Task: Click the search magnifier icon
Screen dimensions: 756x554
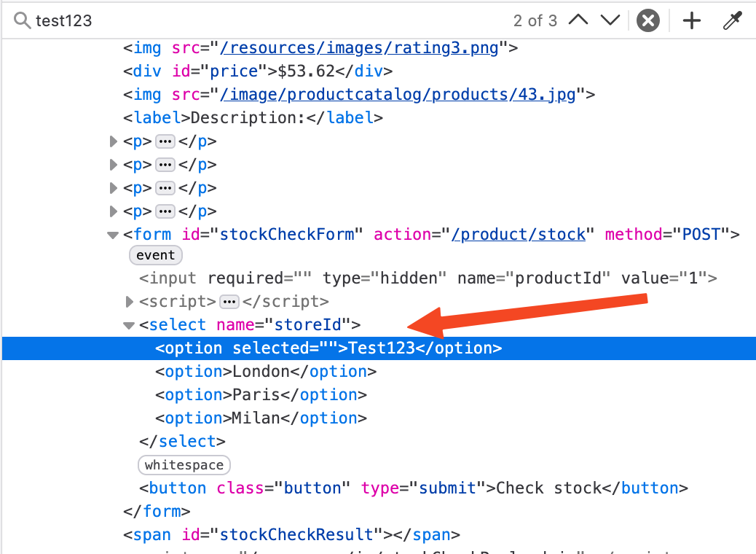Action: coord(22,20)
